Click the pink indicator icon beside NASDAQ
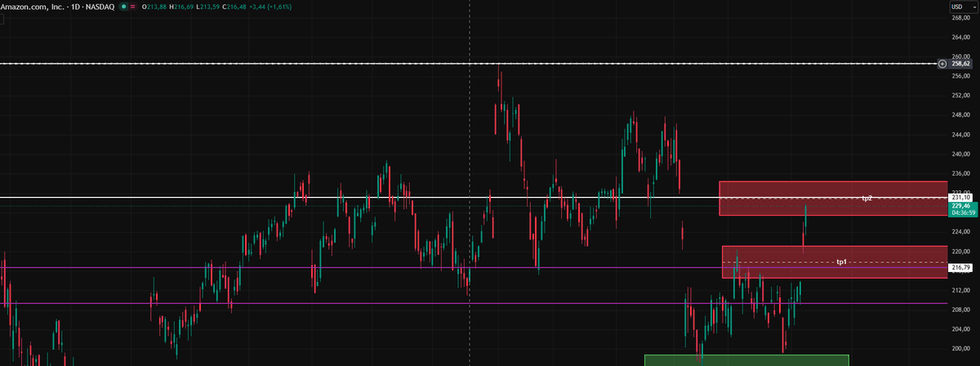980x366 pixels. [x=133, y=7]
